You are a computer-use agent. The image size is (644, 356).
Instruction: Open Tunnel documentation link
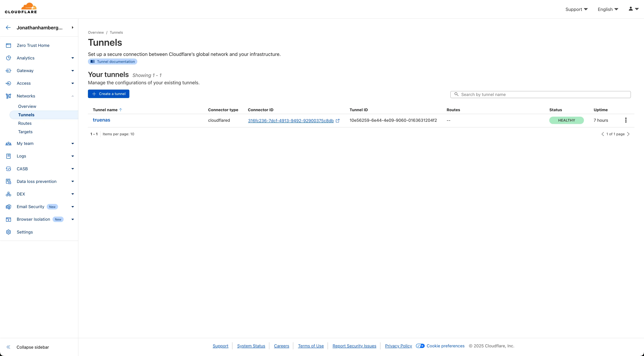point(112,62)
